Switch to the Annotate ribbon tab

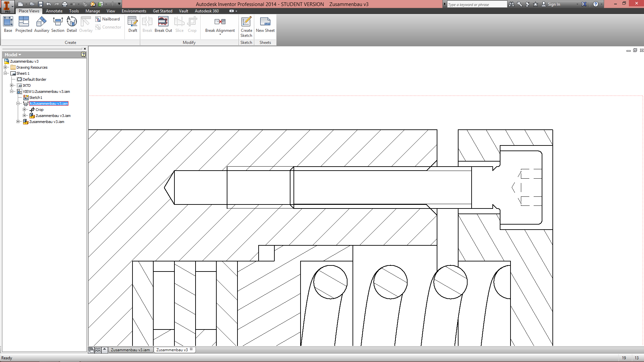pos(54,11)
